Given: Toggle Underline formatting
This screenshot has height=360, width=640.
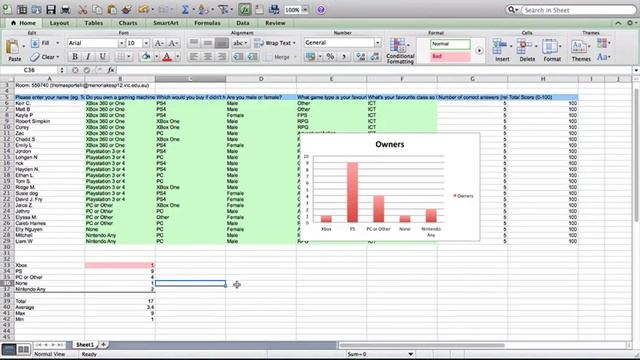Looking at the screenshot, I should (102, 56).
